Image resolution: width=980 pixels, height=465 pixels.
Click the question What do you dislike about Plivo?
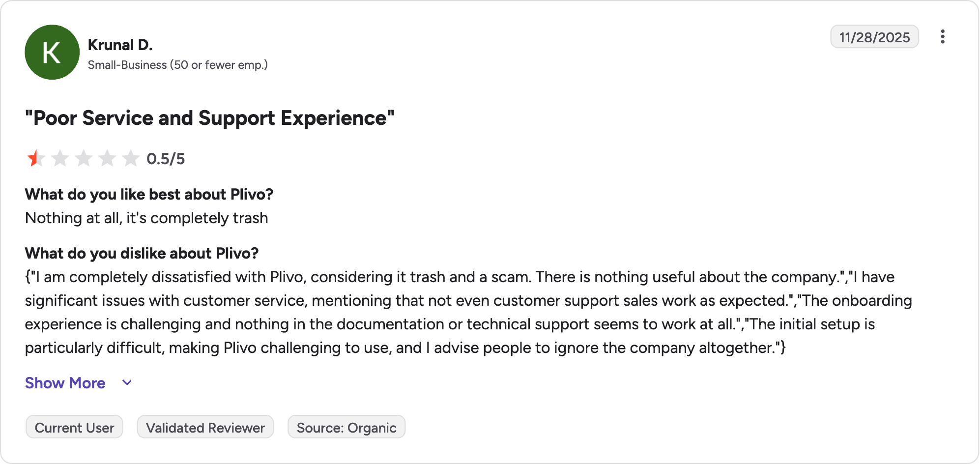point(142,253)
